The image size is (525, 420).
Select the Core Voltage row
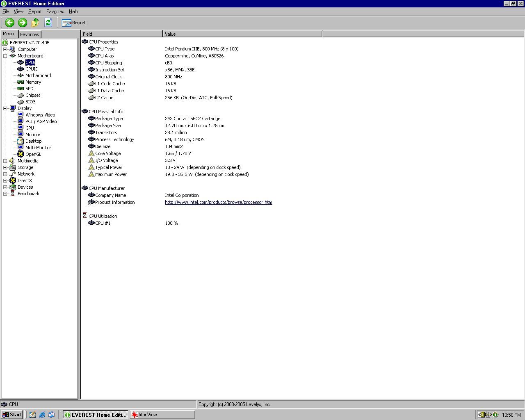(x=302, y=153)
